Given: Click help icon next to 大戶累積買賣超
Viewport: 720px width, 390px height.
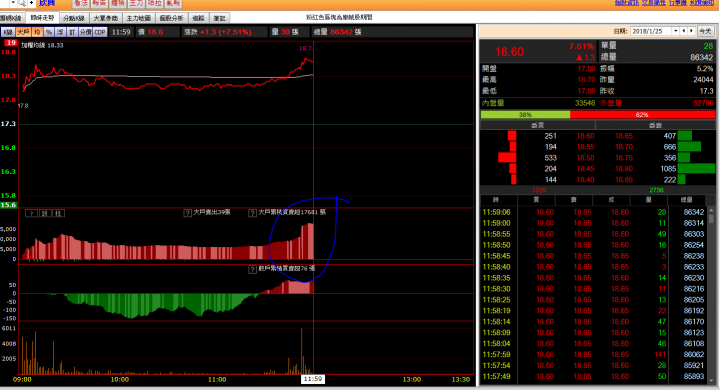Looking at the screenshot, I should pyautogui.click(x=252, y=213).
